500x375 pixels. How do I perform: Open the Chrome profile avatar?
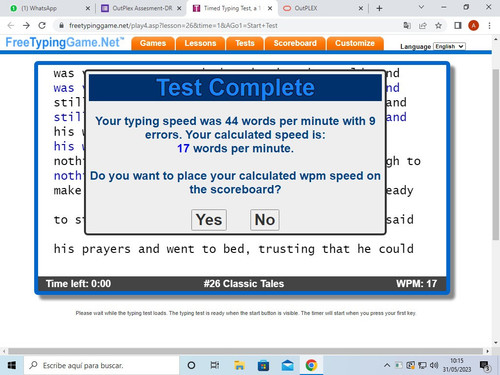(473, 26)
